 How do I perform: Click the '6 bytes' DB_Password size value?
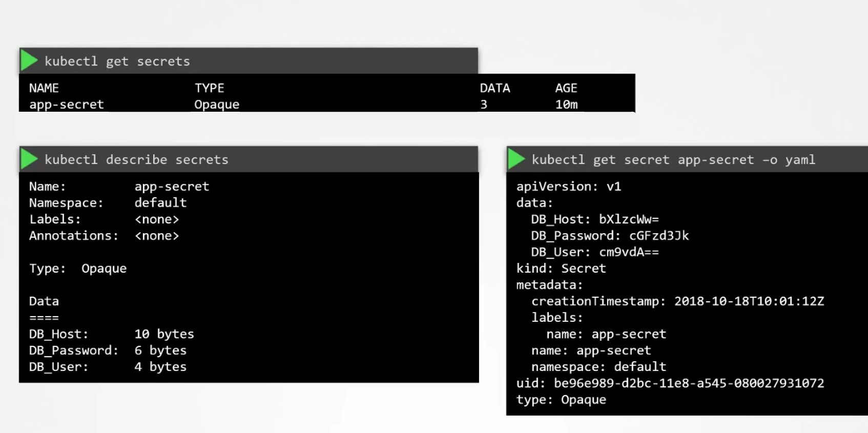[x=160, y=350]
